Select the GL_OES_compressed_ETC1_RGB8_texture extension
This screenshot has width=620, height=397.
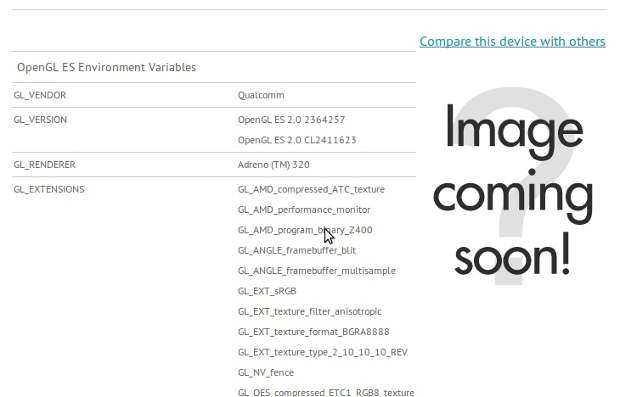pos(326,393)
